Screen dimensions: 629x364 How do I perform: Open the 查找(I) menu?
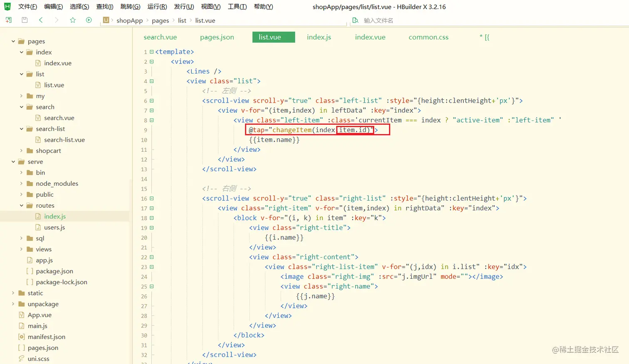(105, 7)
